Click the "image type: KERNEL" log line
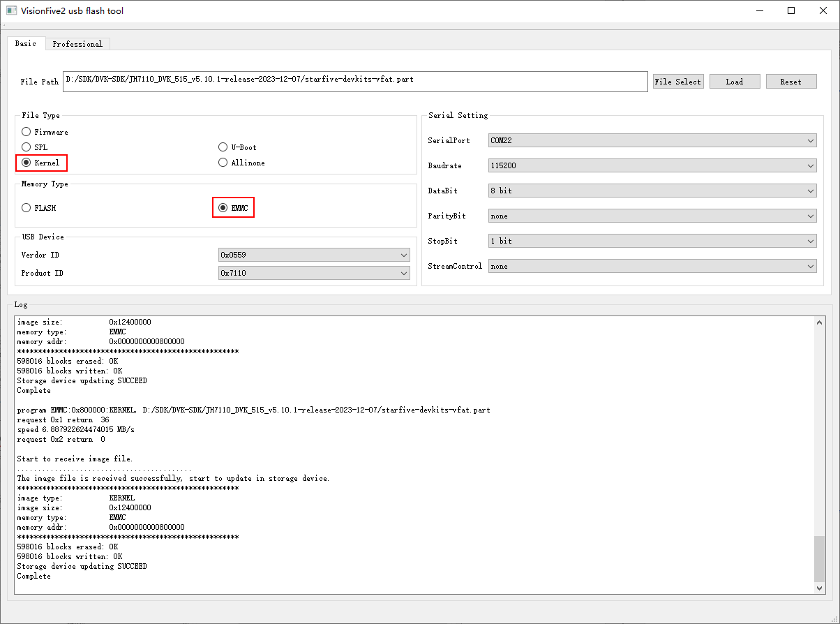The width and height of the screenshot is (840, 624). point(76,498)
